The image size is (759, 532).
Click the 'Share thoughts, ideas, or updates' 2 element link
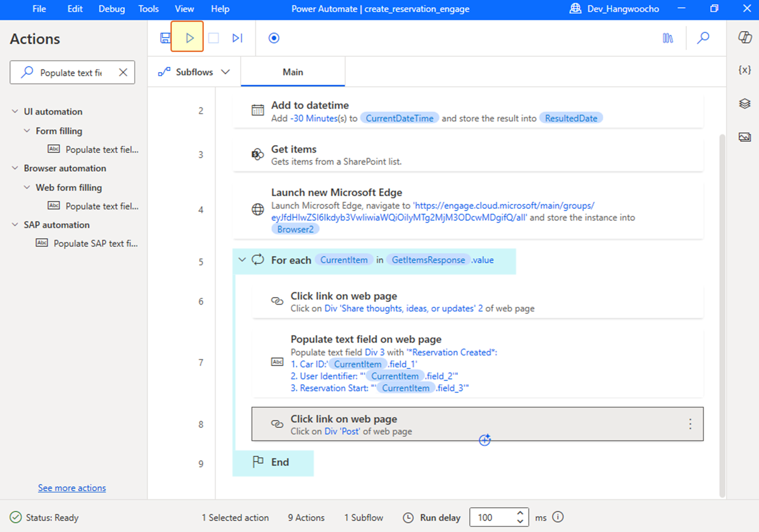click(403, 309)
